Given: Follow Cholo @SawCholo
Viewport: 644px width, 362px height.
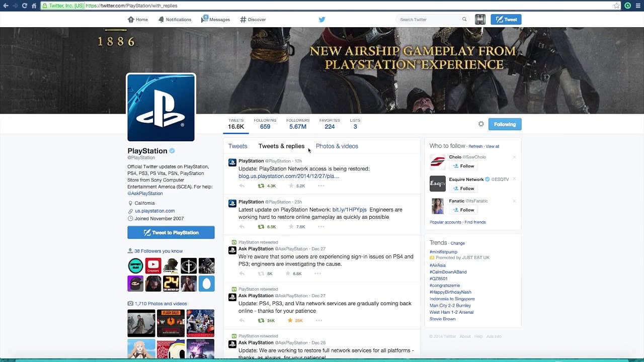Looking at the screenshot, I should pos(463,166).
